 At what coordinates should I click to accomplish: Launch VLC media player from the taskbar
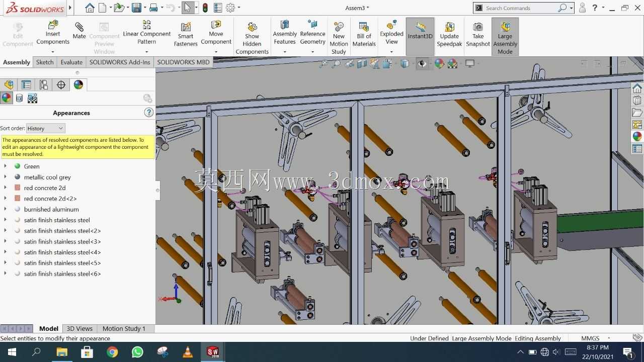click(x=188, y=352)
